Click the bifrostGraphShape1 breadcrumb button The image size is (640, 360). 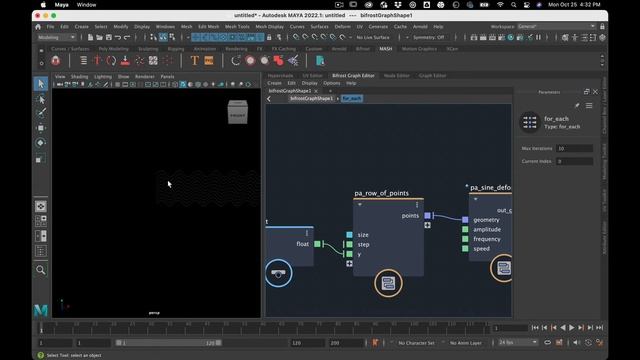point(311,99)
